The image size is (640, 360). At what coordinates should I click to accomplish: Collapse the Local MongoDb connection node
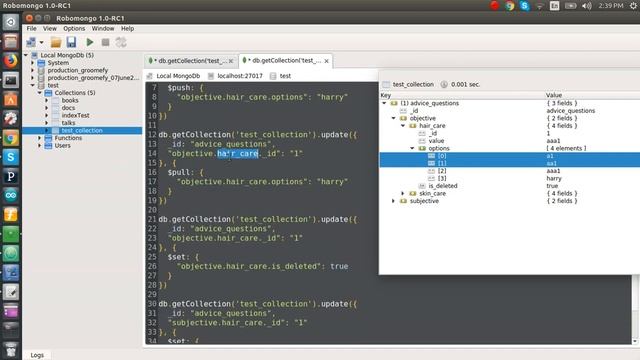coord(26,55)
